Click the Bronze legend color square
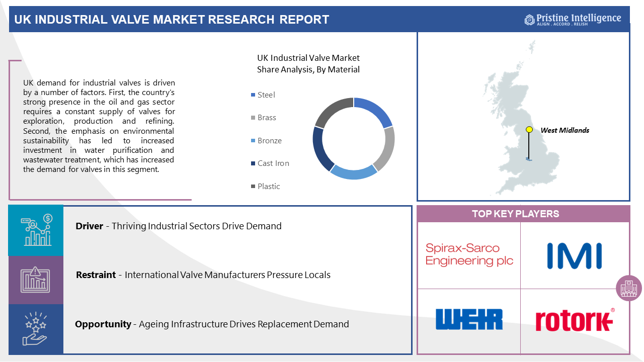644x362 pixels. pos(253,141)
